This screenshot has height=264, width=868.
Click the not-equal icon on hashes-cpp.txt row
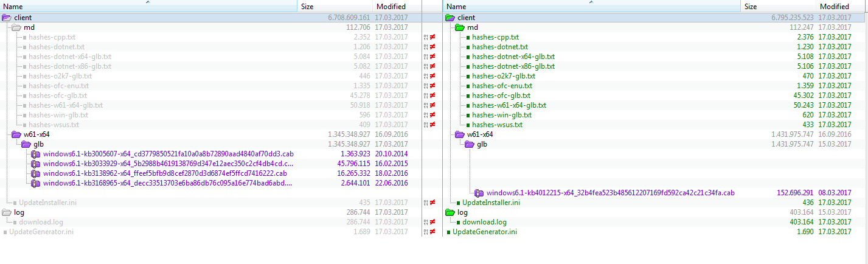pyautogui.click(x=432, y=37)
